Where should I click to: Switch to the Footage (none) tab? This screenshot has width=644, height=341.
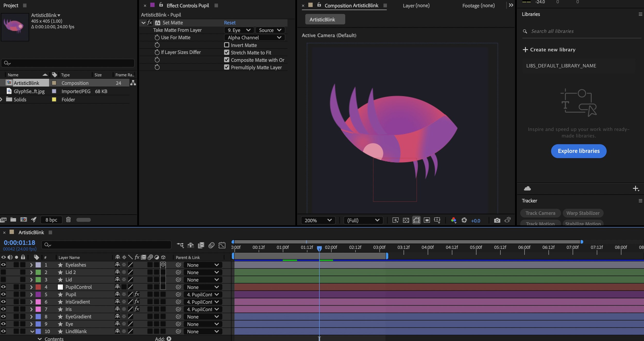(x=478, y=5)
